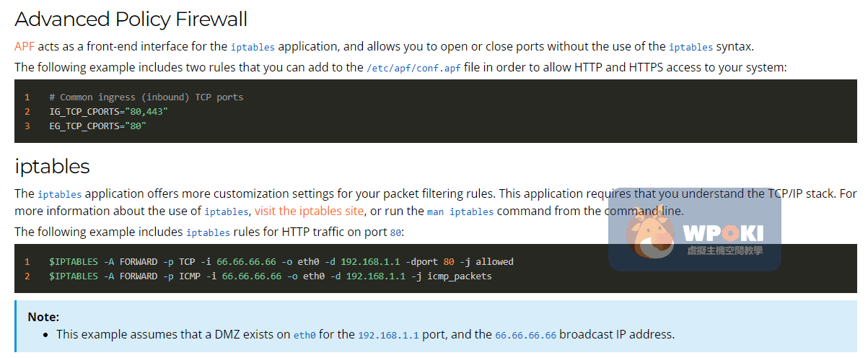The width and height of the screenshot is (868, 358).
Task: Click the "# Common ingress" comment line
Action: pos(146,97)
